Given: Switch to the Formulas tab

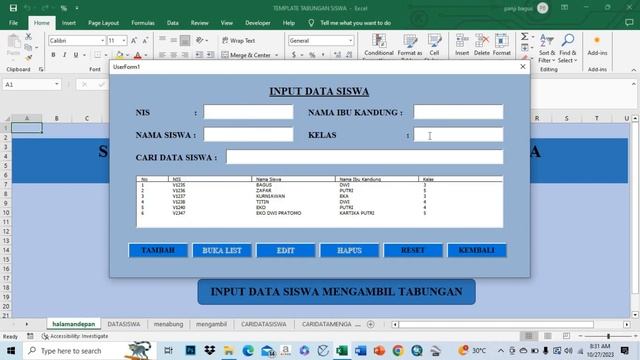Looking at the screenshot, I should 143,23.
